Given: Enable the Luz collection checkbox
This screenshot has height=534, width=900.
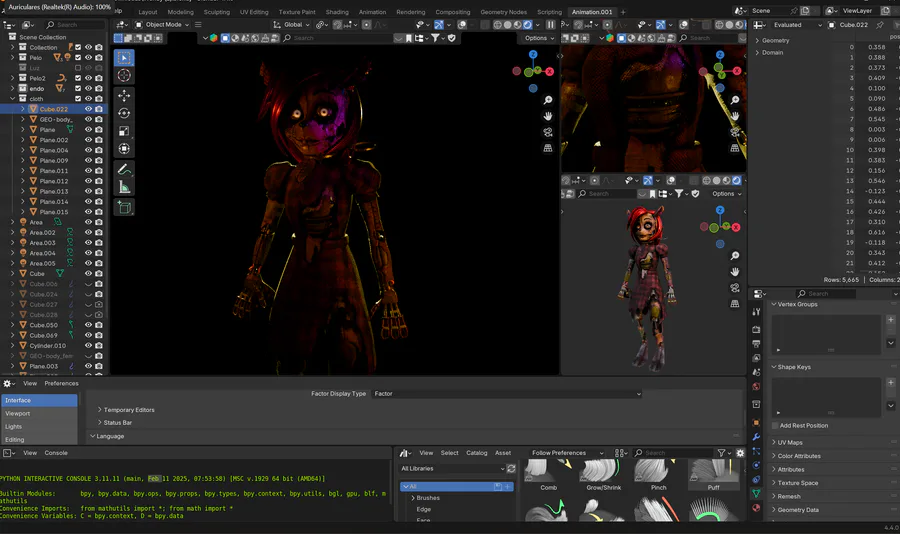Looking at the screenshot, I should pos(78,68).
